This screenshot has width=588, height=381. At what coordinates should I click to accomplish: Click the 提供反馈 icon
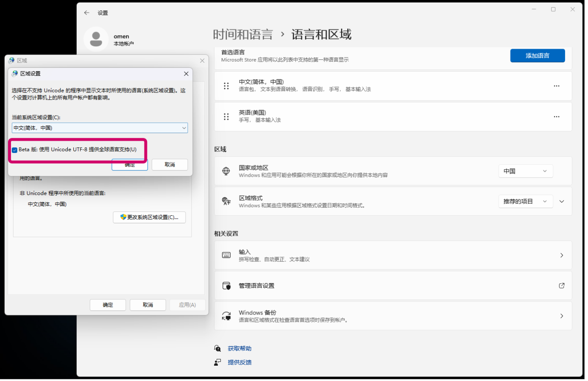(217, 362)
